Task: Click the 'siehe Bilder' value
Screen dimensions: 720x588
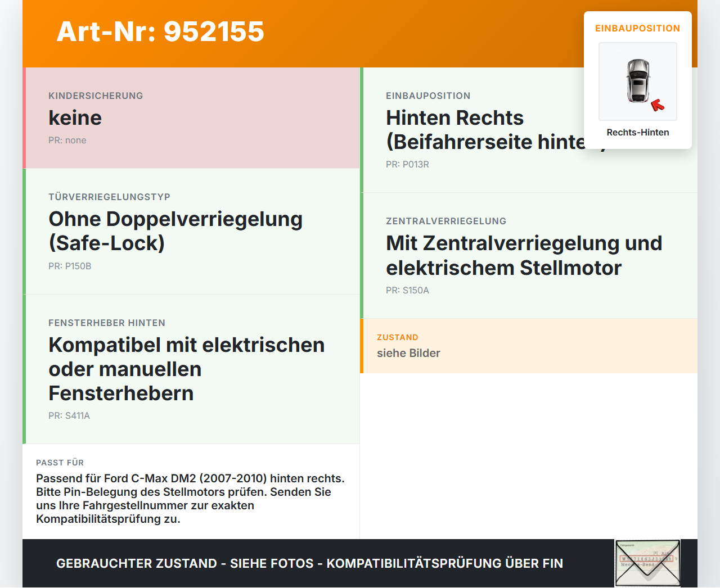Action: (408, 353)
